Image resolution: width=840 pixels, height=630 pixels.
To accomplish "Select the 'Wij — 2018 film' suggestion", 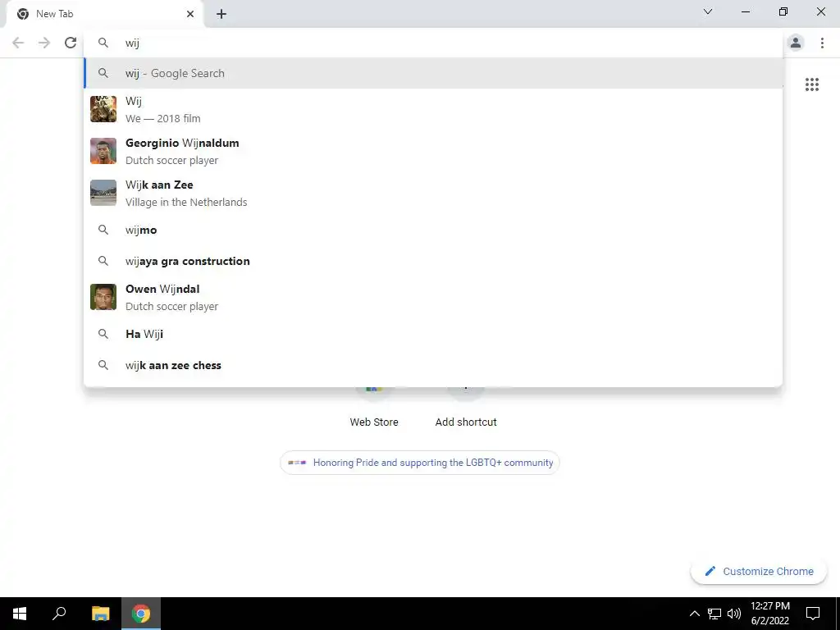I will pos(433,109).
